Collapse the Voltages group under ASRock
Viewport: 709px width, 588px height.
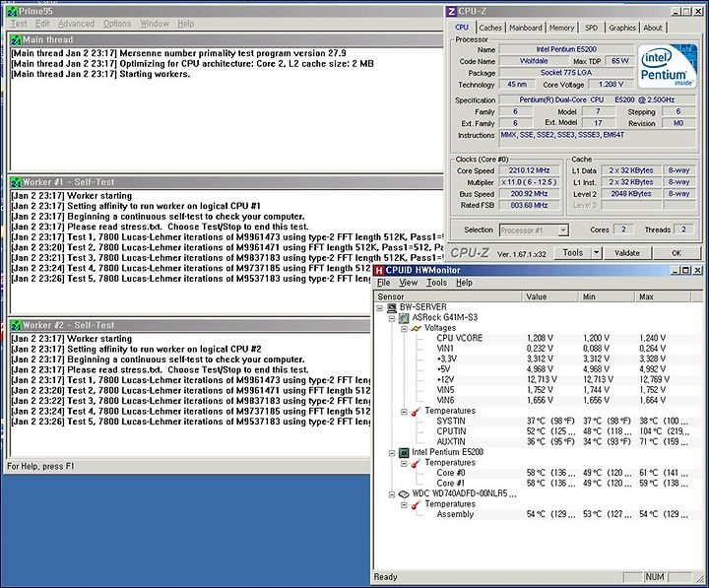pos(405,328)
